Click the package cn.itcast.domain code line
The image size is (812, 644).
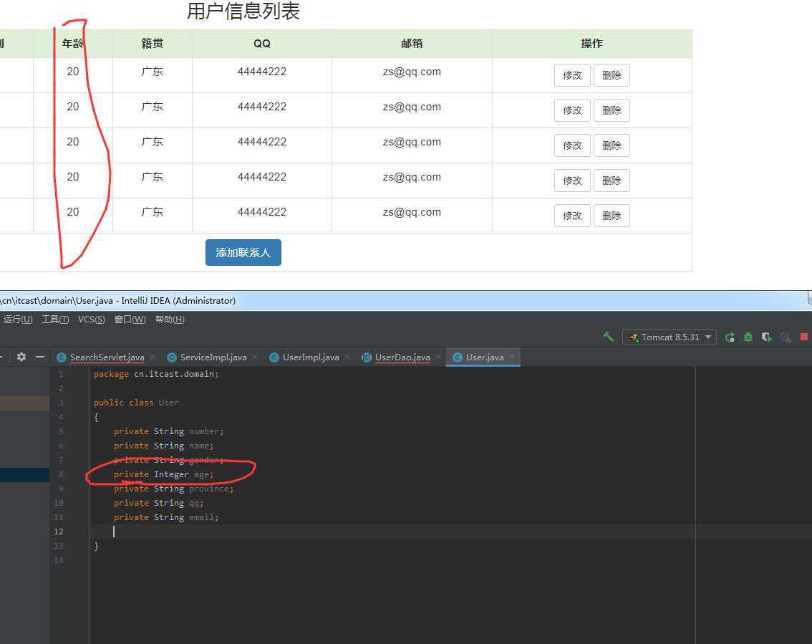tap(156, 374)
